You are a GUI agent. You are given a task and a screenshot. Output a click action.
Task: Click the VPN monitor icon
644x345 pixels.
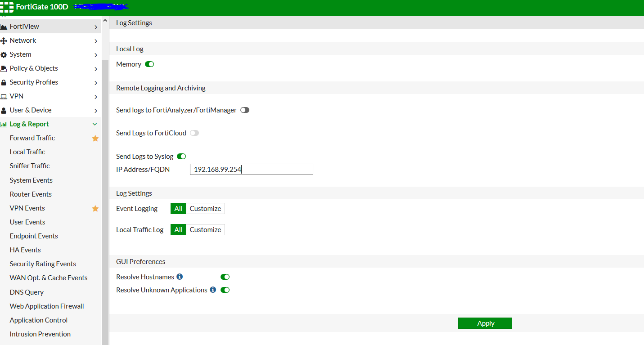4,97
